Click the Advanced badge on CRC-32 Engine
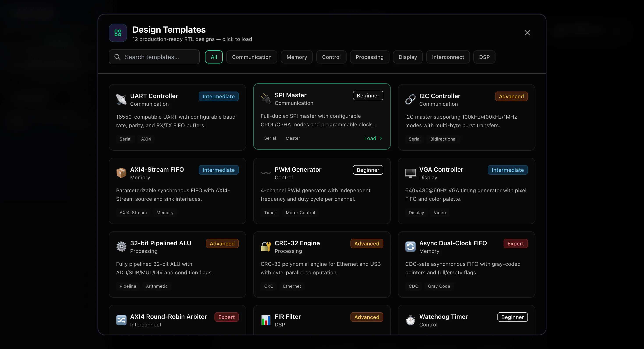The height and width of the screenshot is (349, 644). [367, 243]
